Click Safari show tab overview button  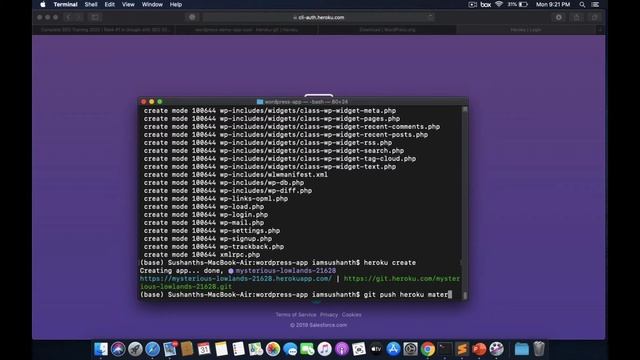click(595, 17)
